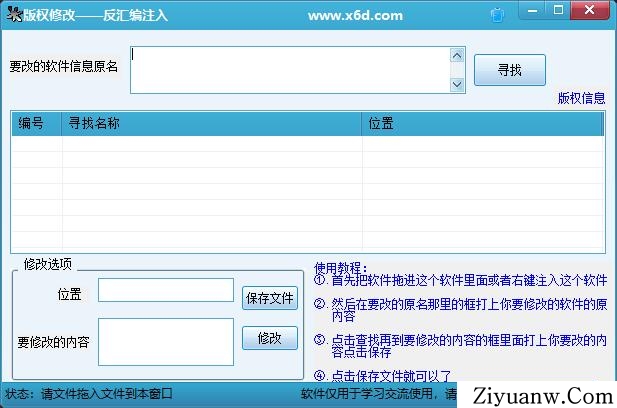Viewport: 617px width, 408px height.
Task: Click the 寻找 search button
Action: point(510,70)
